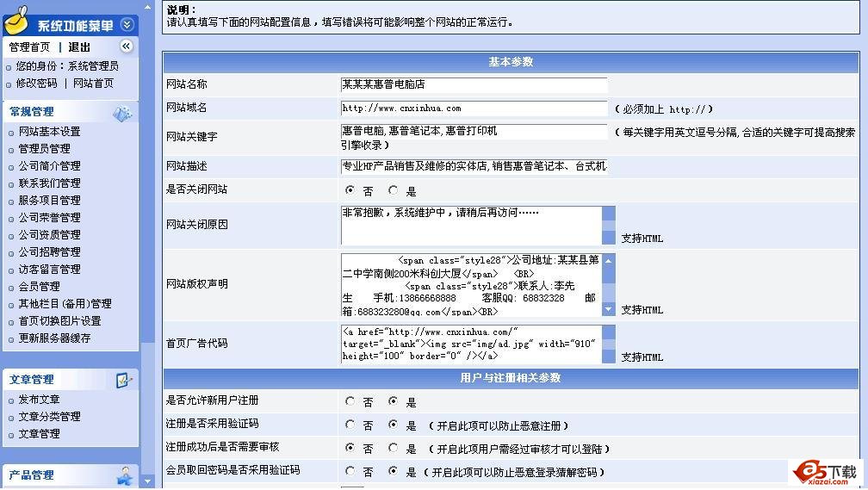Click the 文章管理 section icon
Screen dimensions: 868x490
click(124, 381)
